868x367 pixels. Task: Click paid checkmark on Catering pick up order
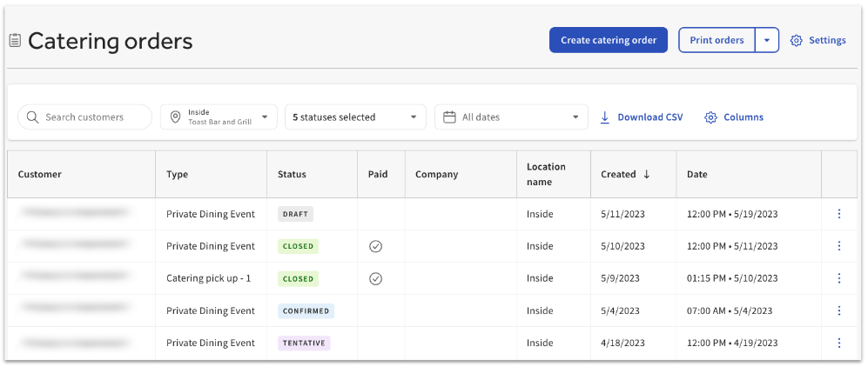[x=375, y=278]
